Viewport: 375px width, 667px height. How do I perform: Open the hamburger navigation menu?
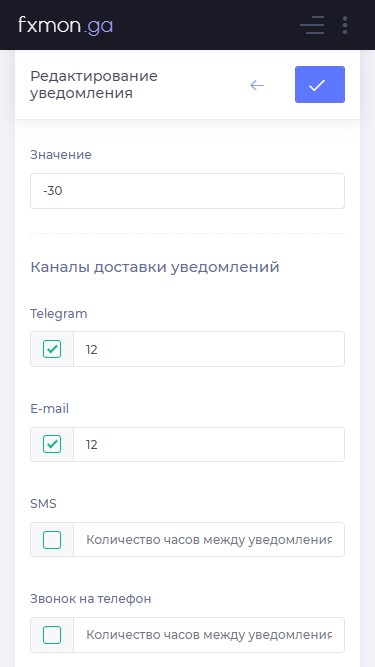pyautogui.click(x=312, y=25)
